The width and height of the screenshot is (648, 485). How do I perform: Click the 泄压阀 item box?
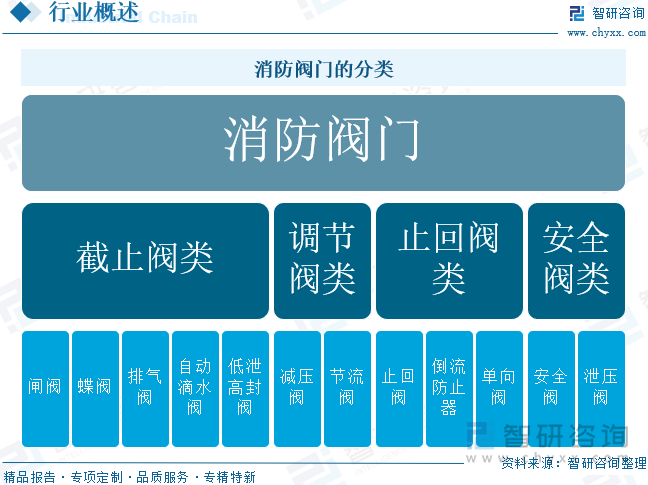click(x=601, y=389)
